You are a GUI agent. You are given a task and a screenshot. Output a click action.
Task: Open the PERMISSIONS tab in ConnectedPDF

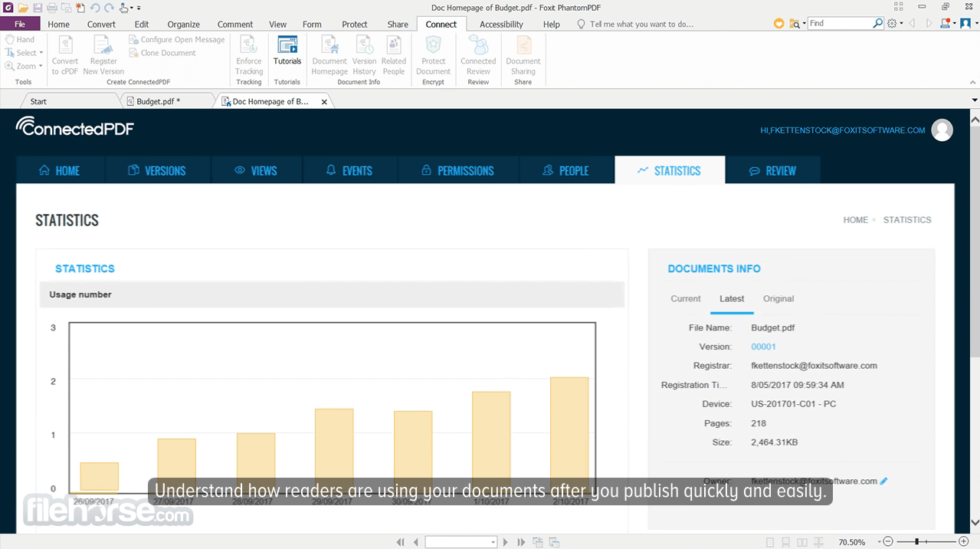(457, 170)
